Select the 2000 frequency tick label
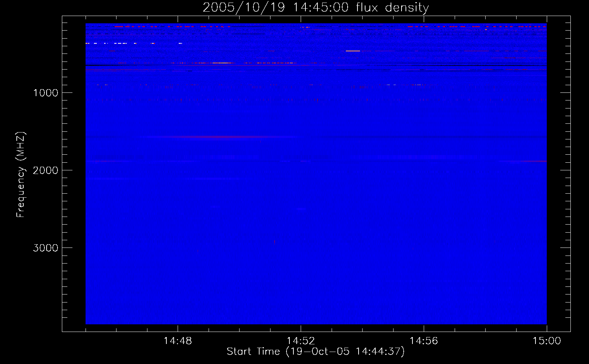Image resolution: width=589 pixels, height=364 pixels. [x=46, y=170]
